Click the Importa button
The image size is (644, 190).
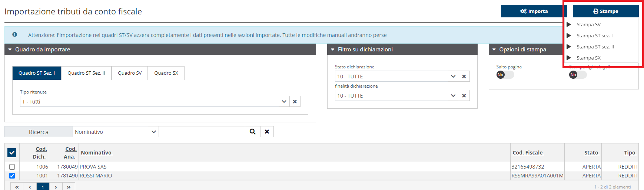(534, 11)
